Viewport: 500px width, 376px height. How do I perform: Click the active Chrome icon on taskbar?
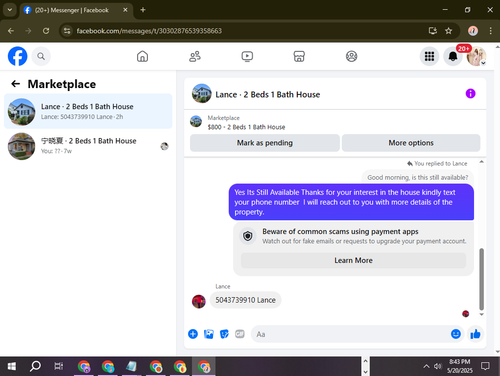(204, 367)
